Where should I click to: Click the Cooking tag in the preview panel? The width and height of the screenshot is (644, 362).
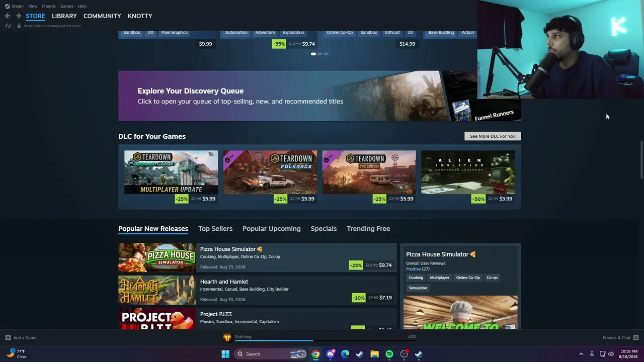pos(416,278)
